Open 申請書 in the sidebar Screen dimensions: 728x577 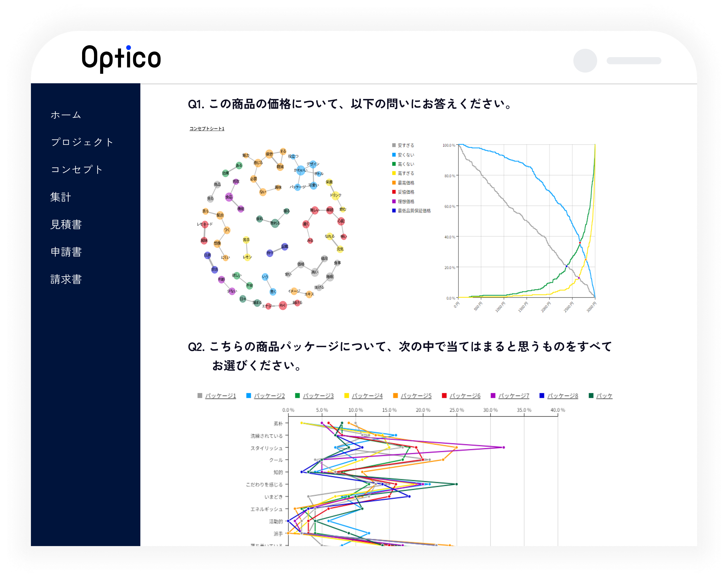click(66, 252)
